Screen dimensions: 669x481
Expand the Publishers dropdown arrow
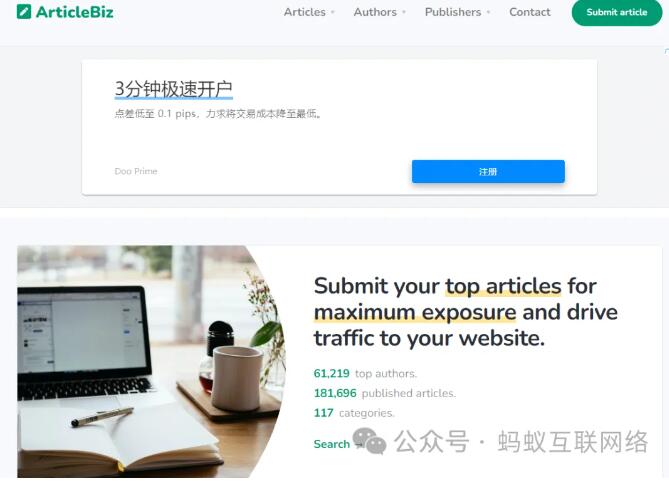[x=488, y=12]
